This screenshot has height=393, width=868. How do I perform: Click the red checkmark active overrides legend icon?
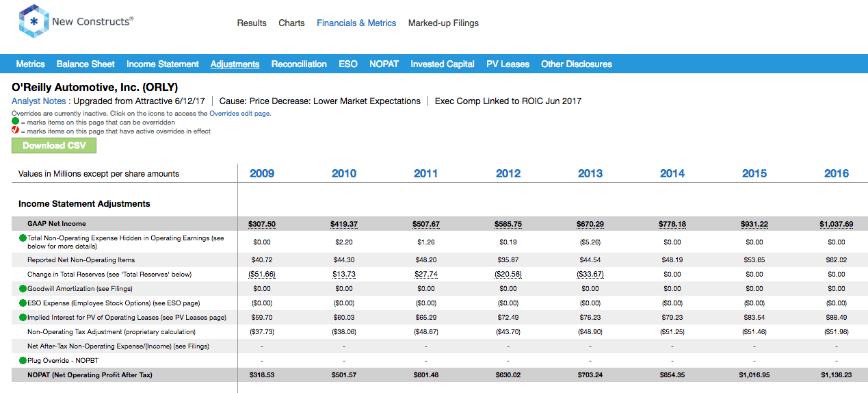pyautogui.click(x=15, y=130)
